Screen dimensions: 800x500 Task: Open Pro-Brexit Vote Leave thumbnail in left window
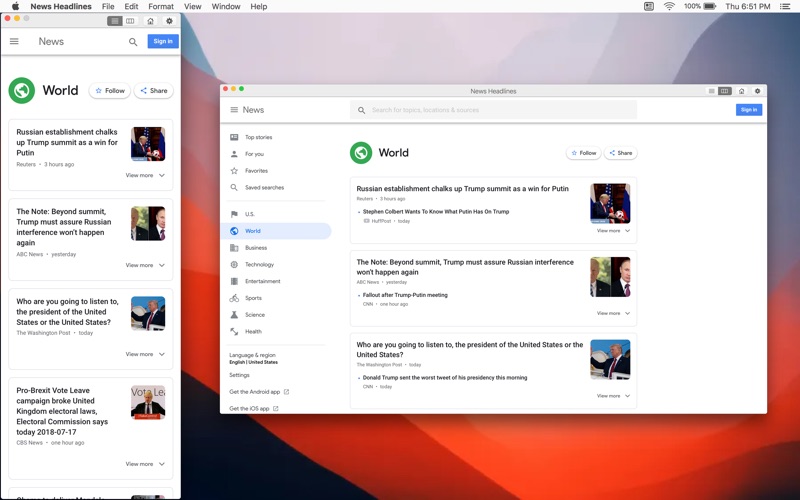(x=148, y=403)
